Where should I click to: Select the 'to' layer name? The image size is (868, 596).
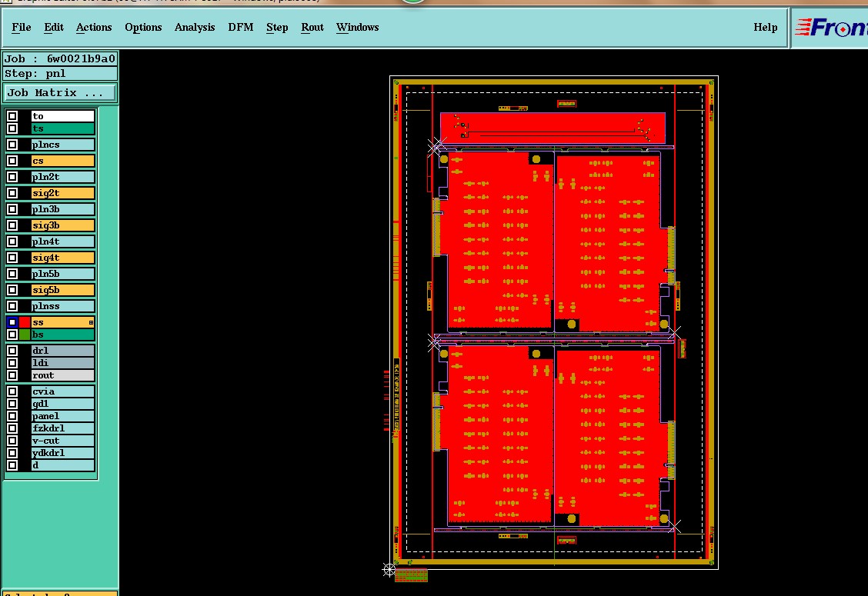62,116
